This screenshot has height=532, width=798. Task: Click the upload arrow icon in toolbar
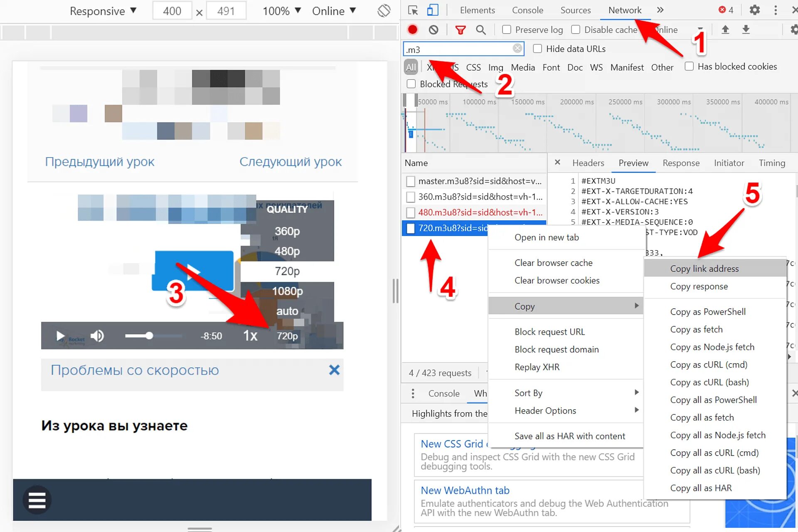click(x=725, y=29)
